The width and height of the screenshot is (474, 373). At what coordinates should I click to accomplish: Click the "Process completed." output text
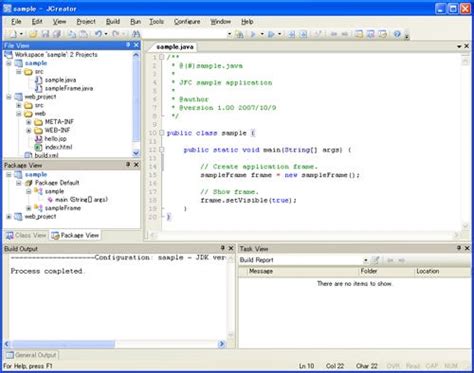tap(48, 271)
